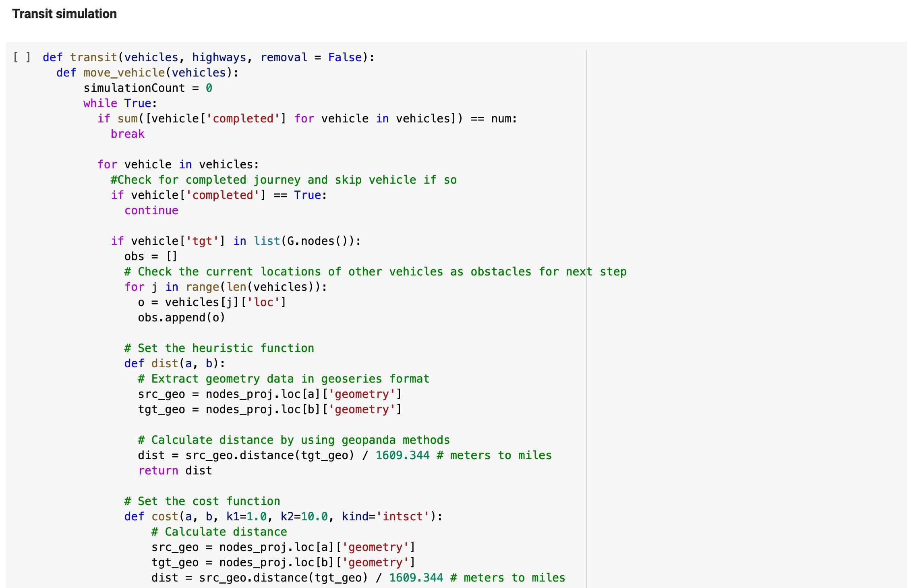
Task: Click "if vehicle['completed'] == True:" line
Action: [x=219, y=195]
